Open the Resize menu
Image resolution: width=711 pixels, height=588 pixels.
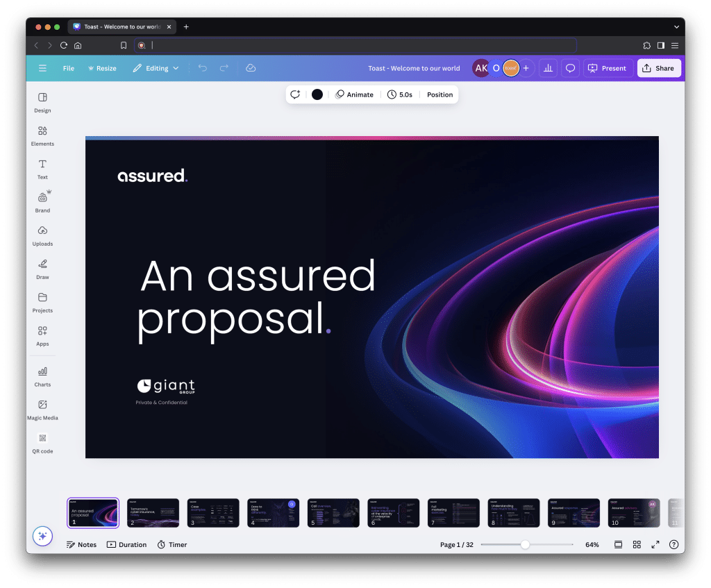[x=102, y=68]
